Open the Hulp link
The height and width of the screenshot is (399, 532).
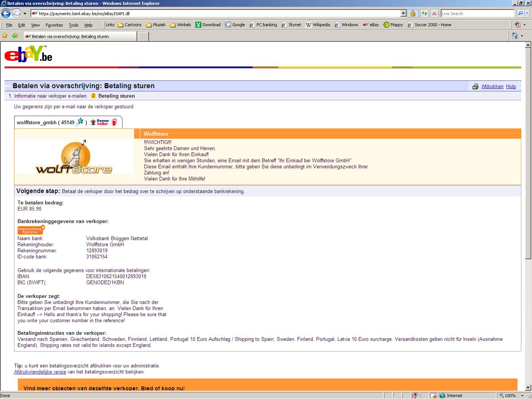pyautogui.click(x=511, y=86)
